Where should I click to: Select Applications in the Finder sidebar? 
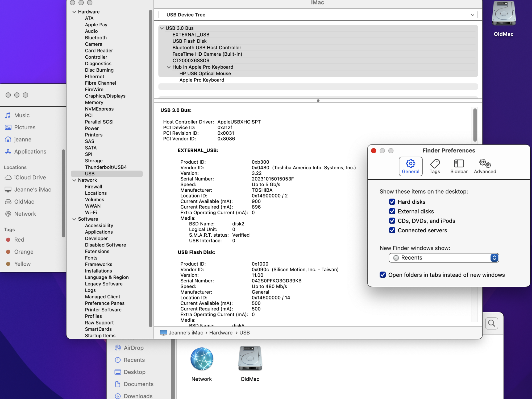click(30, 151)
